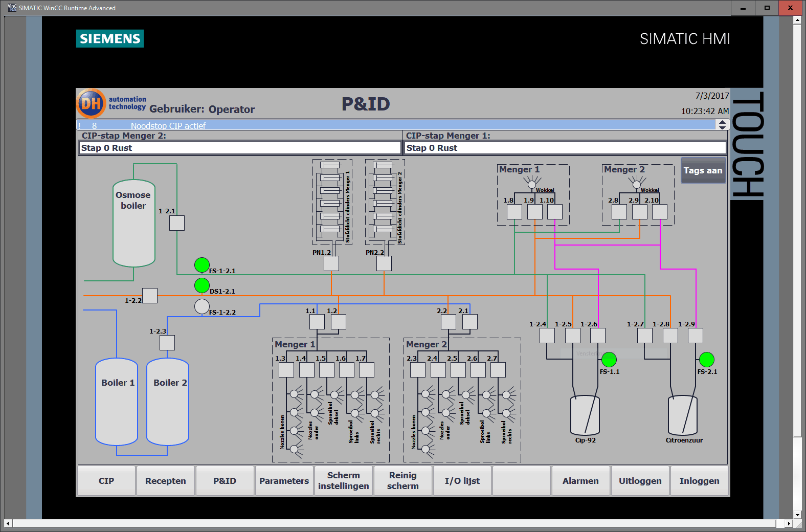Click the vertical scrollbar down arrow
806x532 pixels.
797,515
